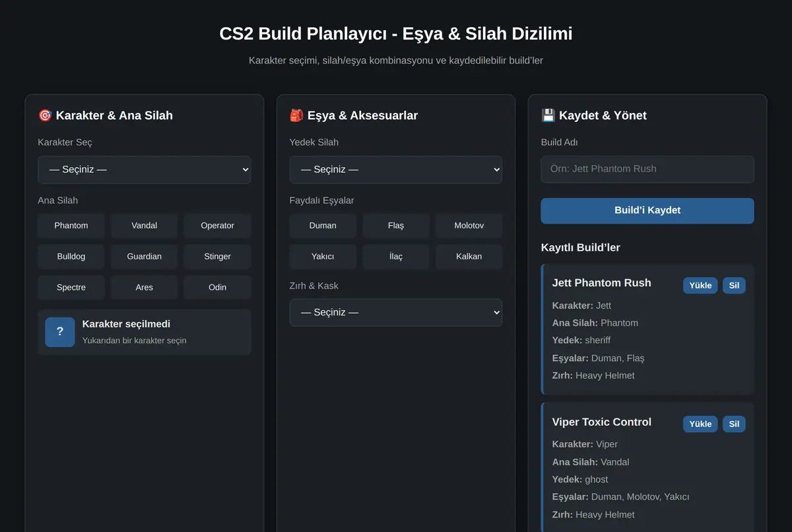Click the 'Ana Silah: Vandal' line

[x=591, y=462]
